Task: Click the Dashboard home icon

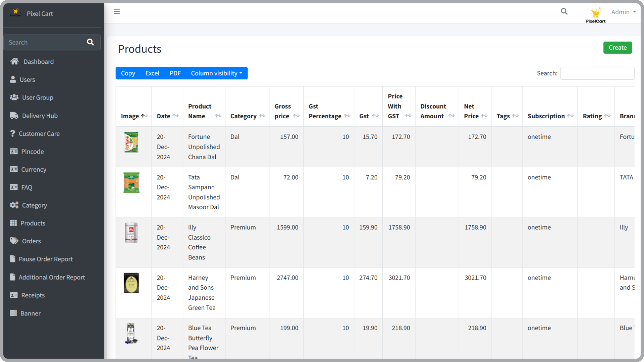Action: pyautogui.click(x=14, y=61)
